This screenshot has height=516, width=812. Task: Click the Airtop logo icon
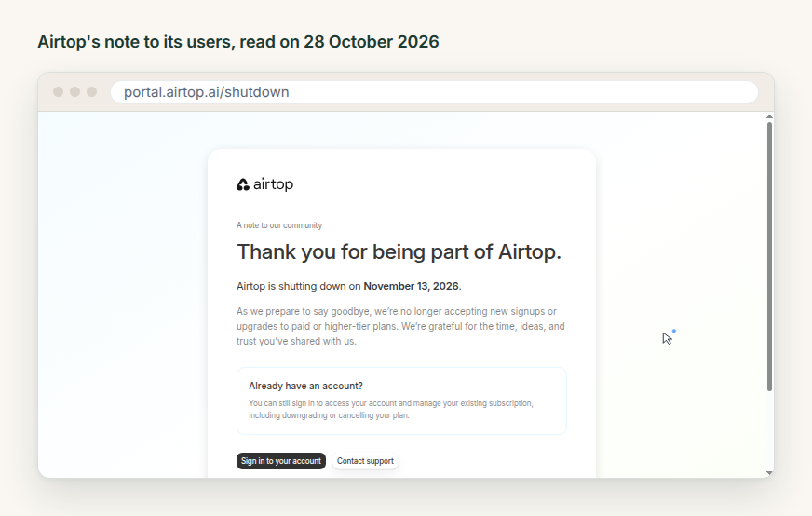click(x=243, y=184)
